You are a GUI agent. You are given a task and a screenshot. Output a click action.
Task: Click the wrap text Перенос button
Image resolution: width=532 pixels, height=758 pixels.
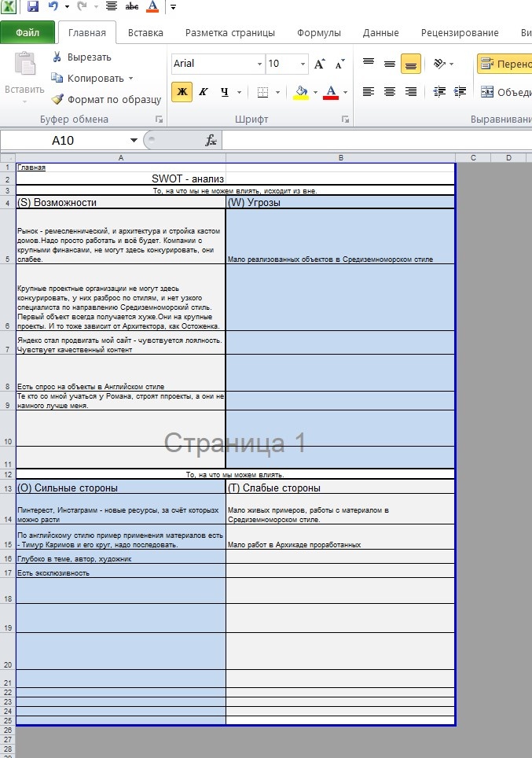[504, 64]
